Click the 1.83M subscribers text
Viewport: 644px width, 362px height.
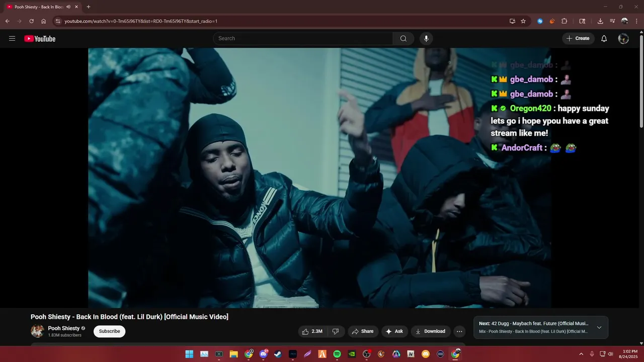pos(64,335)
